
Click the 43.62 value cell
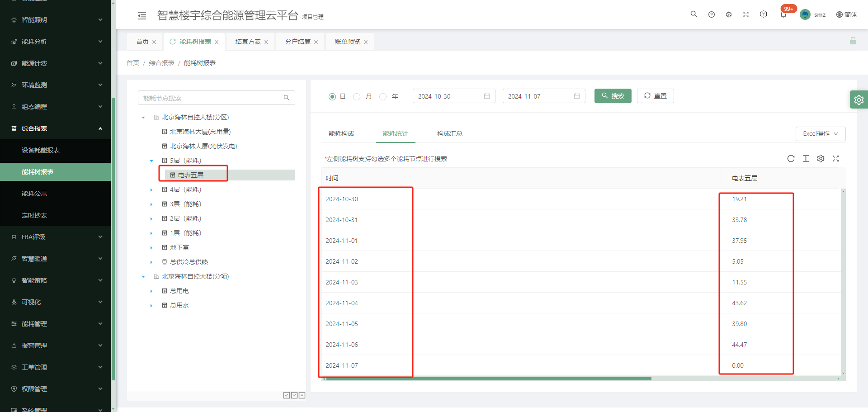[x=784, y=303]
